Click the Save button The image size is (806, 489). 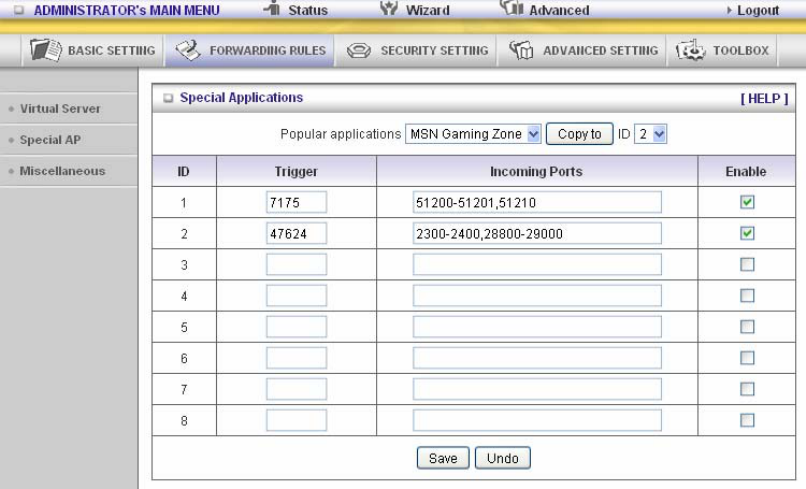coord(443,458)
